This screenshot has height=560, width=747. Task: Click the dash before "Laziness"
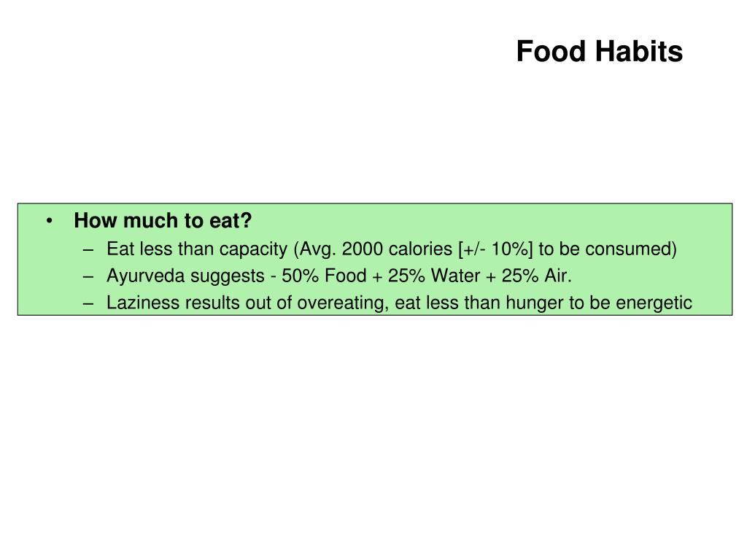[88, 303]
